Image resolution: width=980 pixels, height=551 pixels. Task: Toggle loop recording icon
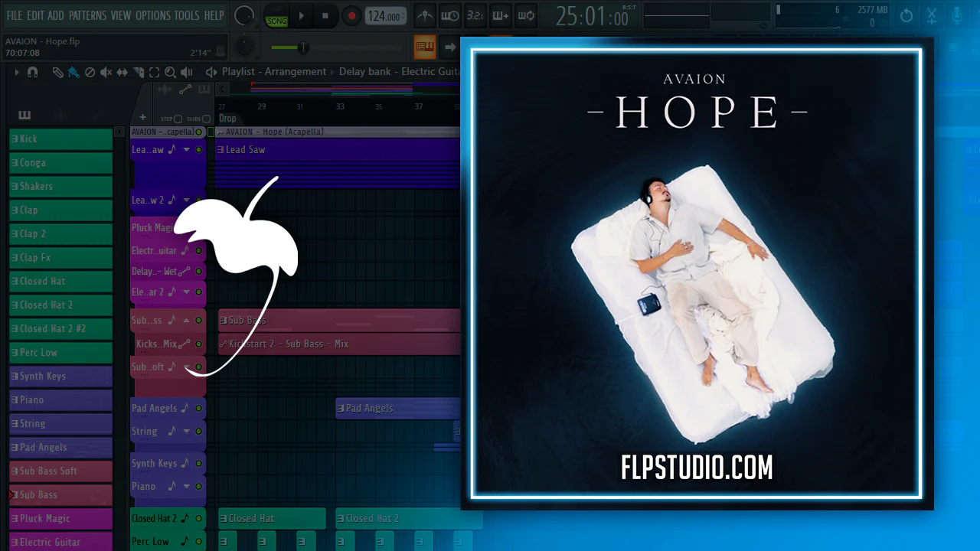tap(526, 16)
